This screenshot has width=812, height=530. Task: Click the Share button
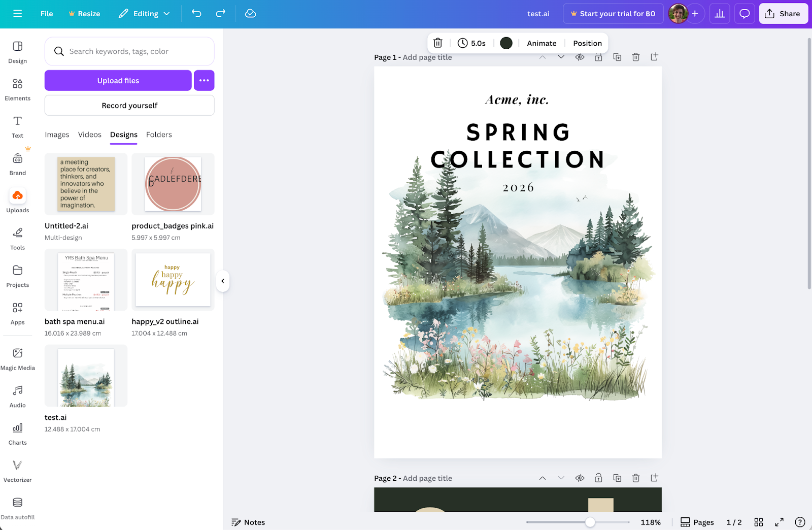pyautogui.click(x=784, y=14)
